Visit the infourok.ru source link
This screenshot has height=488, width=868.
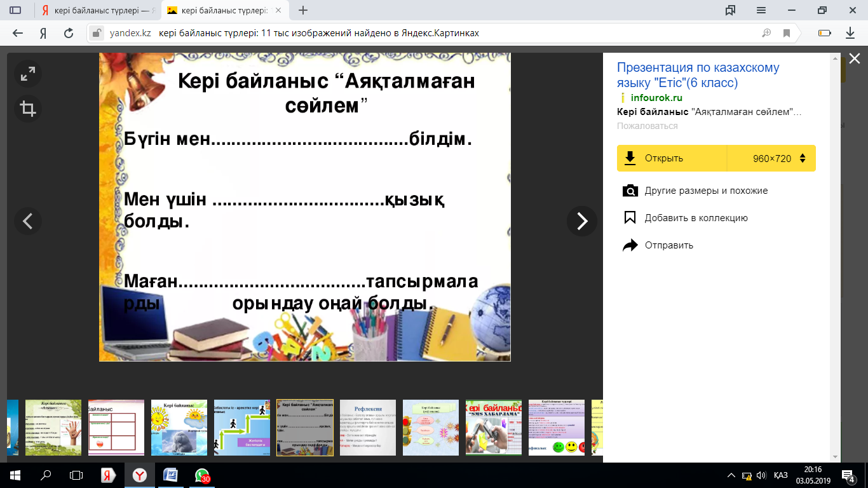[x=656, y=98]
